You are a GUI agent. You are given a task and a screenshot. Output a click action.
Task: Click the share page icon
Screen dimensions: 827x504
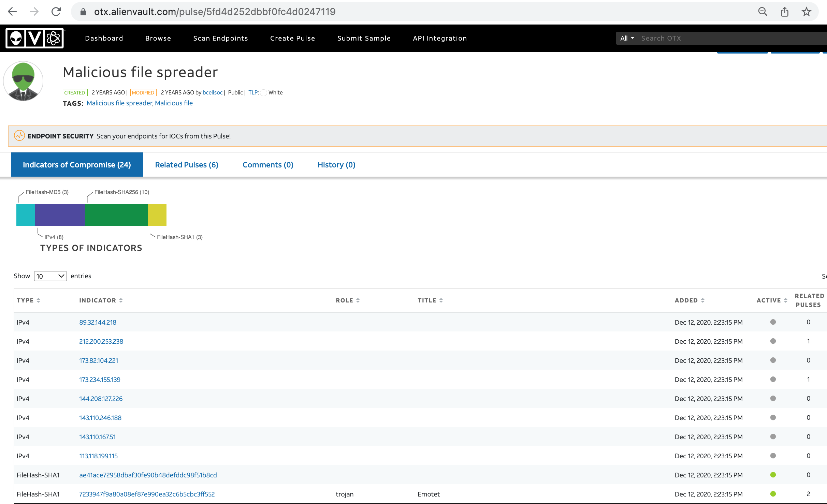[784, 12]
